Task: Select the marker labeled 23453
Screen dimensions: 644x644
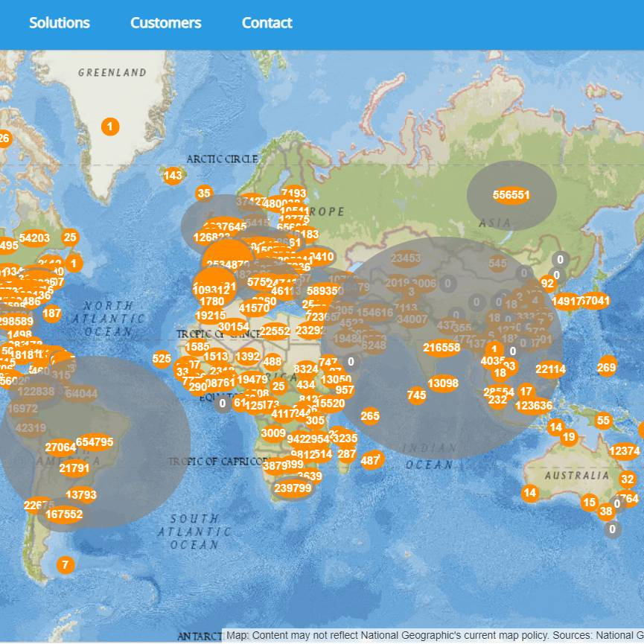Action: pyautogui.click(x=406, y=258)
